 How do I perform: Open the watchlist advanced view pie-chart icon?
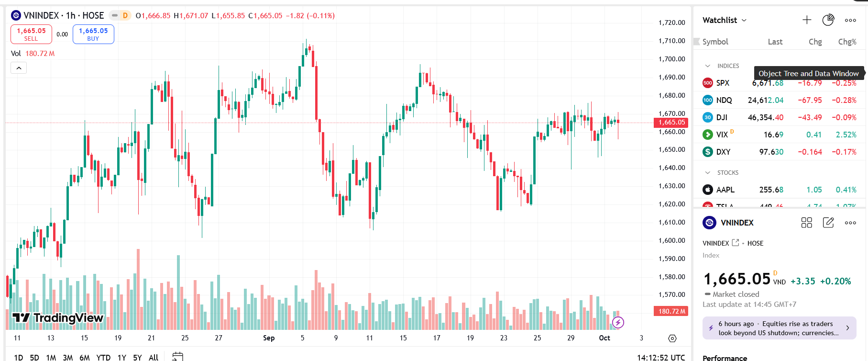click(828, 20)
